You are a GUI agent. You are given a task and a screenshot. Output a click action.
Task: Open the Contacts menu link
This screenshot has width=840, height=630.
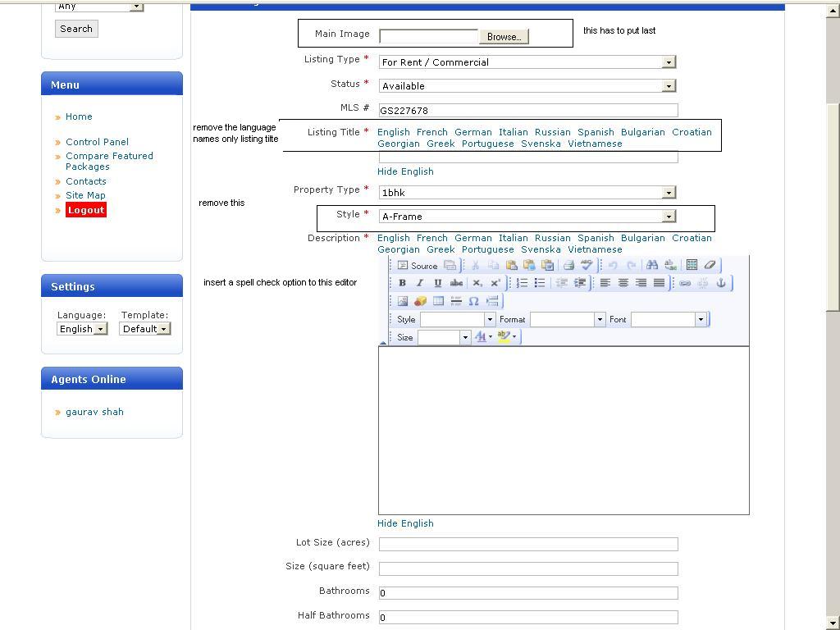(85, 181)
